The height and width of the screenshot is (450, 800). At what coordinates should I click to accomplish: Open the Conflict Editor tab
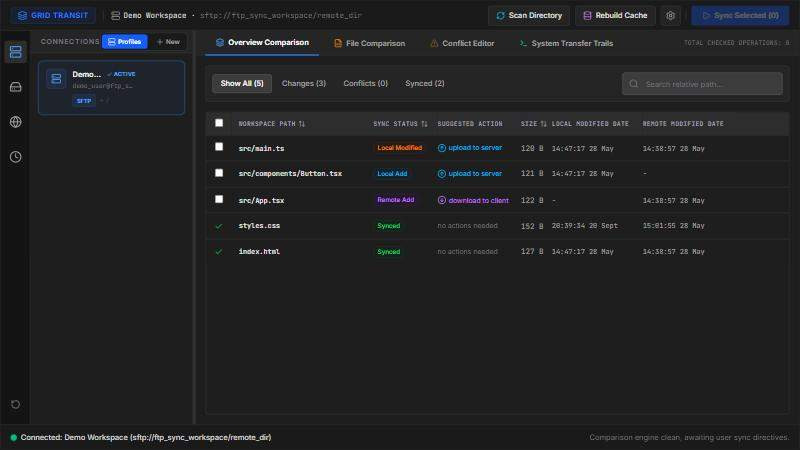(462, 43)
